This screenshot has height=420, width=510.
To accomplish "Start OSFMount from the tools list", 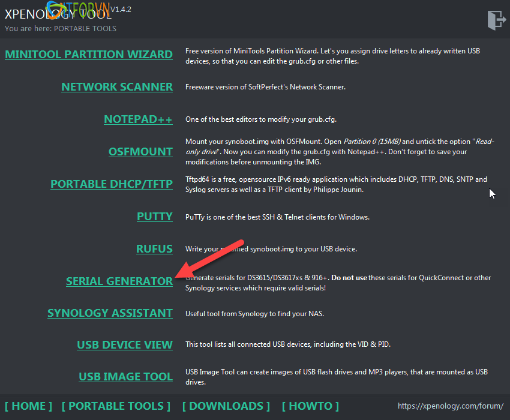I will tap(140, 152).
